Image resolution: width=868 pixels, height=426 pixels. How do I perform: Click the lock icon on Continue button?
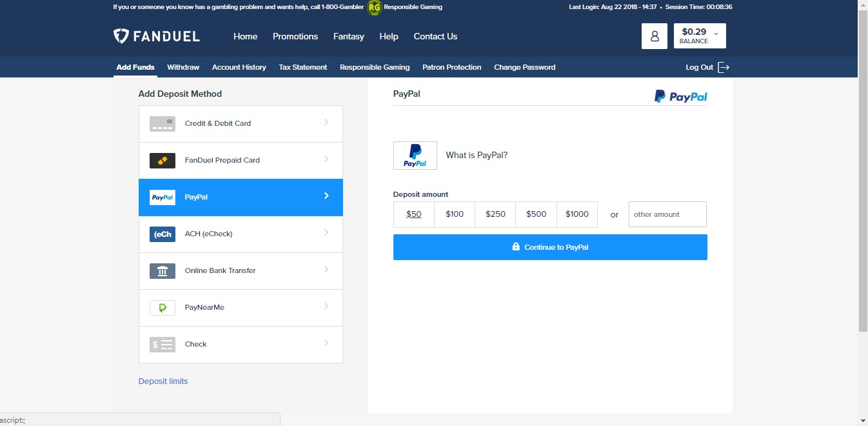click(516, 247)
